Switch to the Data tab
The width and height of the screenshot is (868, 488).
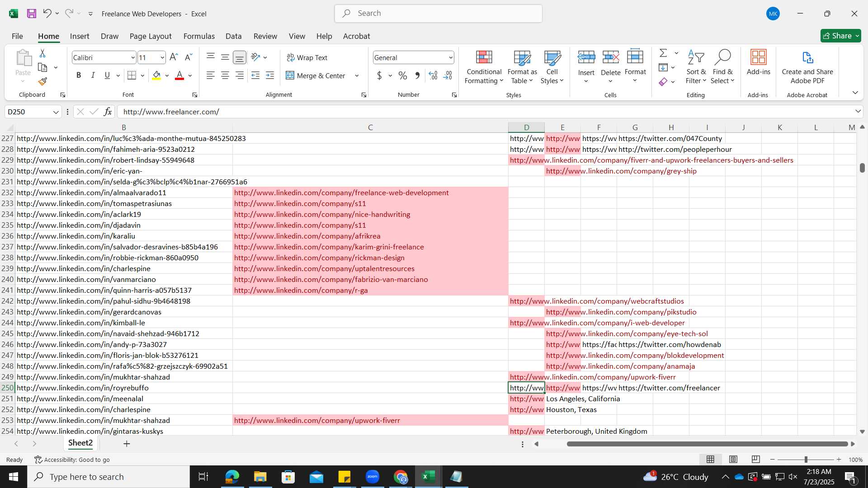click(233, 36)
